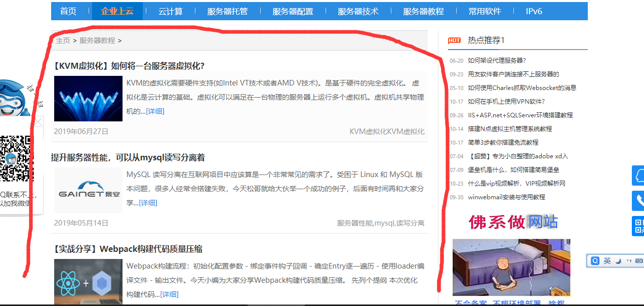Open 搭建N点虚拟主机管理系统教程 link
Viewport: 644px width, 306px height.
pyautogui.click(x=510, y=129)
